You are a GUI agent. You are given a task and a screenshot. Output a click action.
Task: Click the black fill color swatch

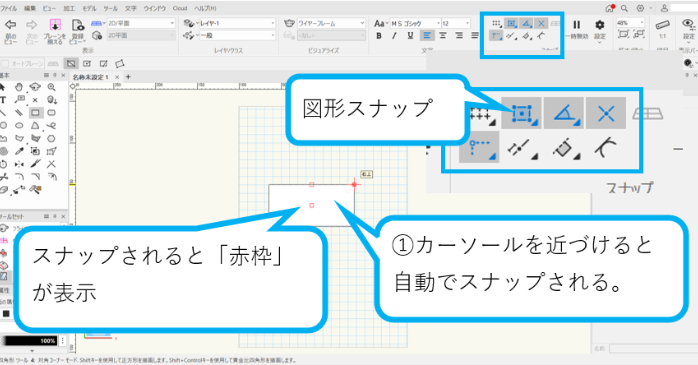click(x=6, y=313)
